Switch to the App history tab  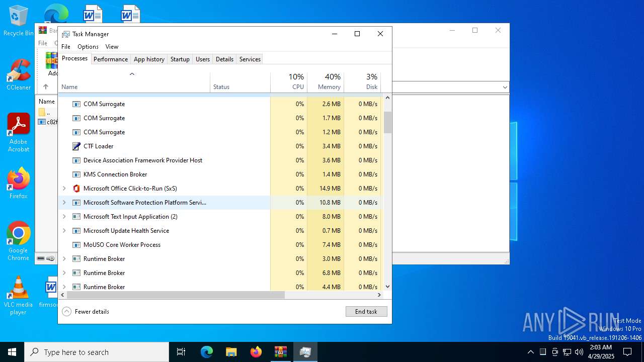tap(149, 59)
